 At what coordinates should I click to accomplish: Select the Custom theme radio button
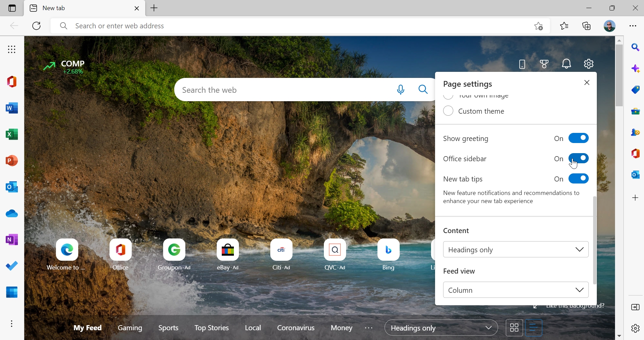[x=448, y=111]
